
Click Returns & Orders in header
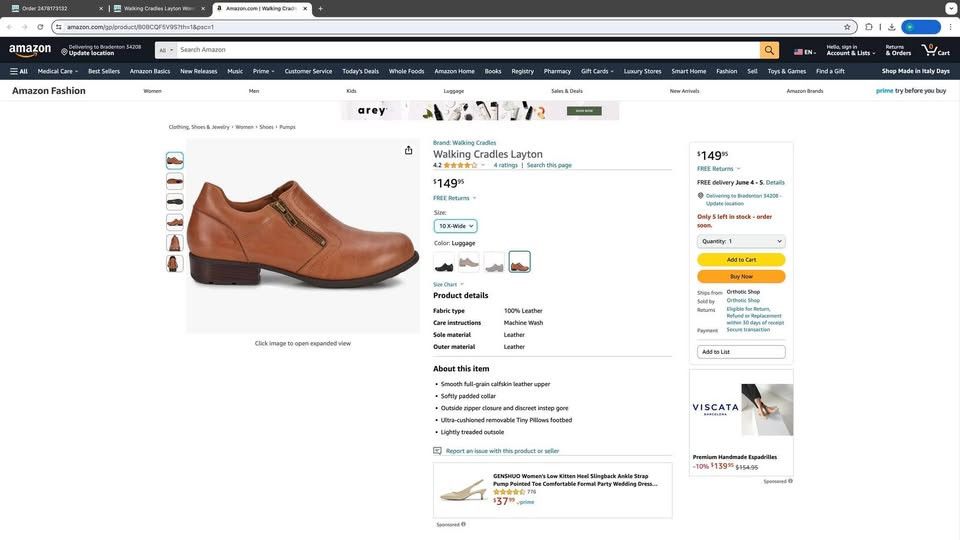[x=898, y=50]
